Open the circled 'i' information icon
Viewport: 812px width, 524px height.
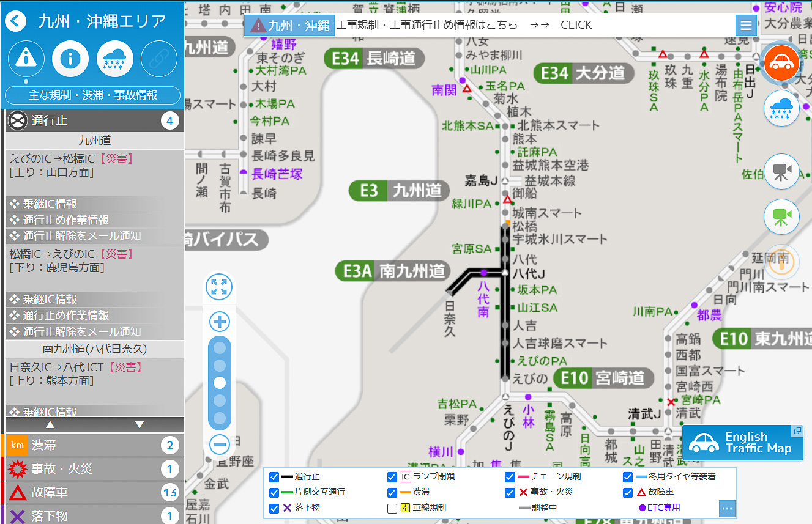click(70, 59)
